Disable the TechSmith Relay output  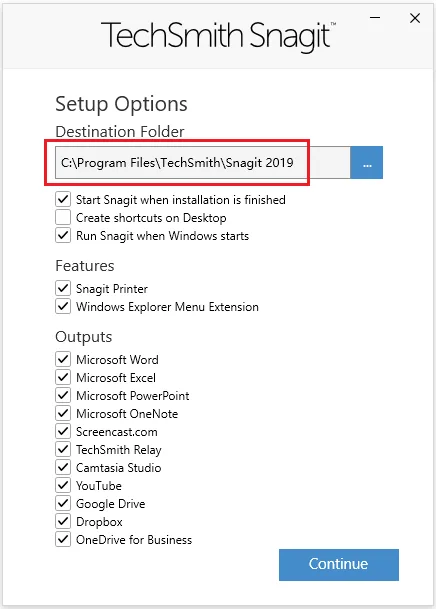(x=63, y=449)
